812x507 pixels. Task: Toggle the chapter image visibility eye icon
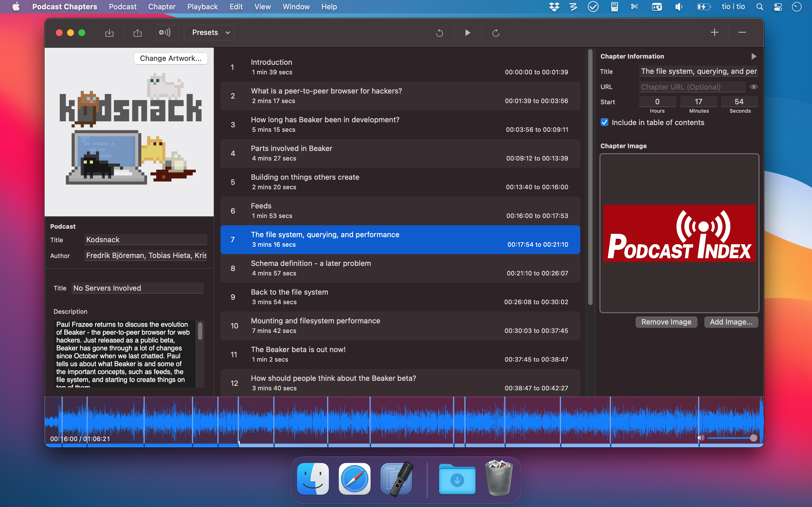(x=754, y=86)
